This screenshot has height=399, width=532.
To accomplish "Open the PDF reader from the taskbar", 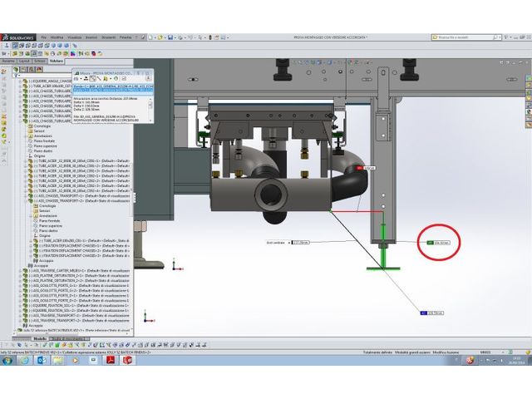I will tap(112, 361).
